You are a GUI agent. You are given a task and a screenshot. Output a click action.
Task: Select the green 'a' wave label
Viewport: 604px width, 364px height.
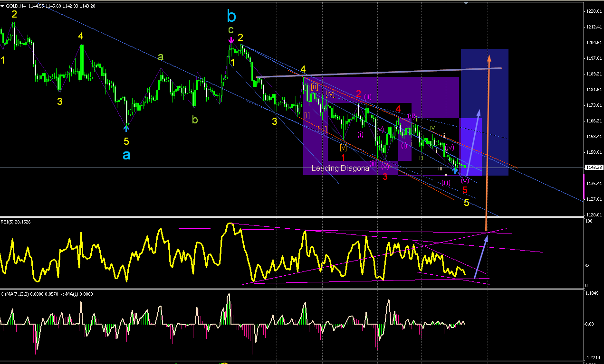pos(161,57)
